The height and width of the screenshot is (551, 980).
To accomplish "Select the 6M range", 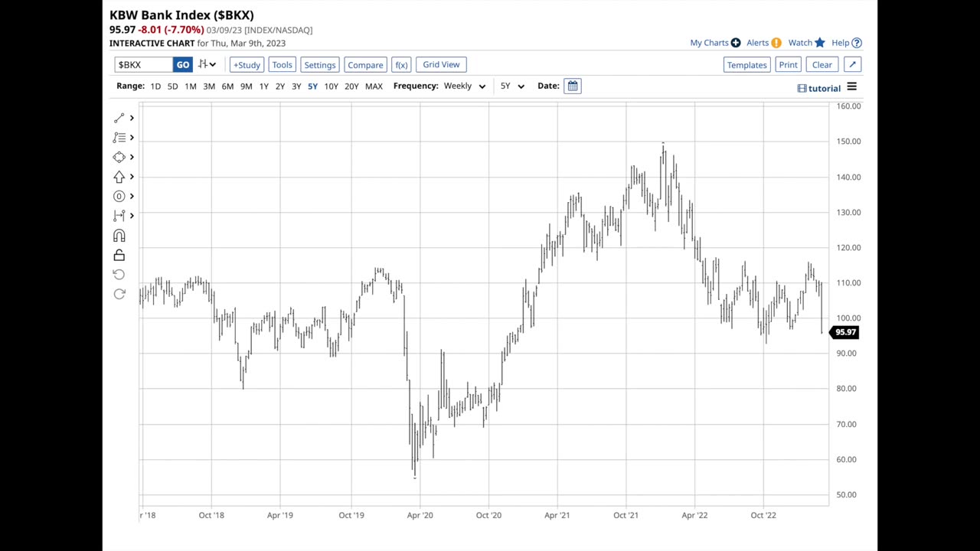I will [x=227, y=86].
